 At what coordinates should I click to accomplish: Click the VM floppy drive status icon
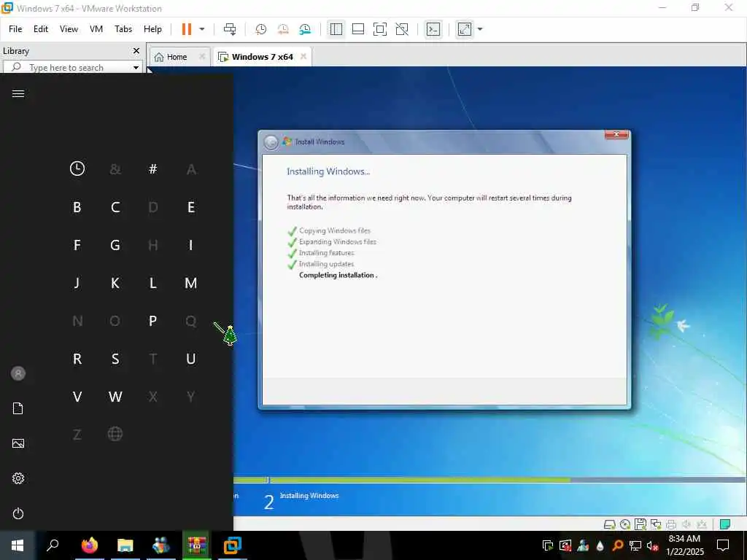pyautogui.click(x=640, y=524)
